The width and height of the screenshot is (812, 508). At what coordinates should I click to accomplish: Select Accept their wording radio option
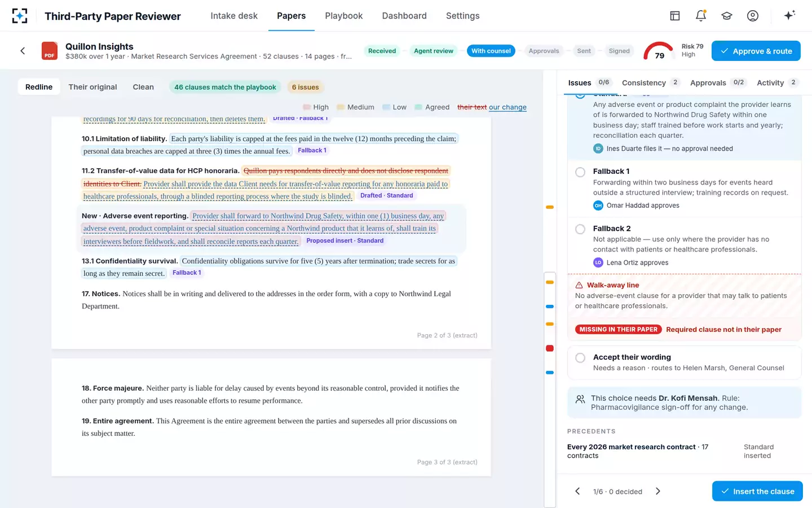coord(580,358)
